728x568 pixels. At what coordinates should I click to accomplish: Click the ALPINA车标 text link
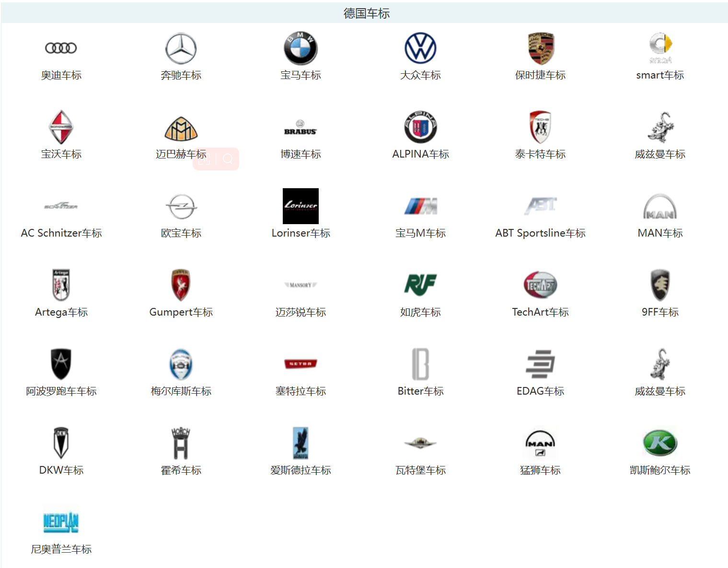[420, 154]
